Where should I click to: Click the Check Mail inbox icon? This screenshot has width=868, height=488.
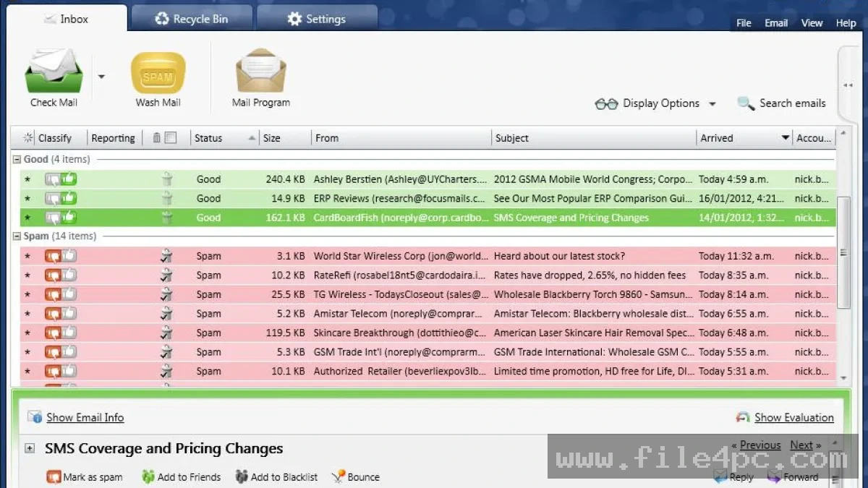tap(54, 72)
